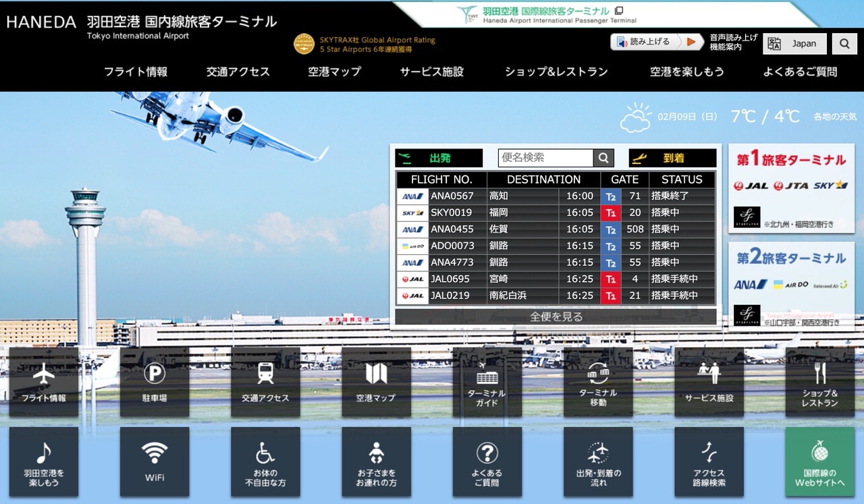This screenshot has height=504, width=864.
Task: Click the T1 badge in JAL0219 row
Action: point(611,296)
